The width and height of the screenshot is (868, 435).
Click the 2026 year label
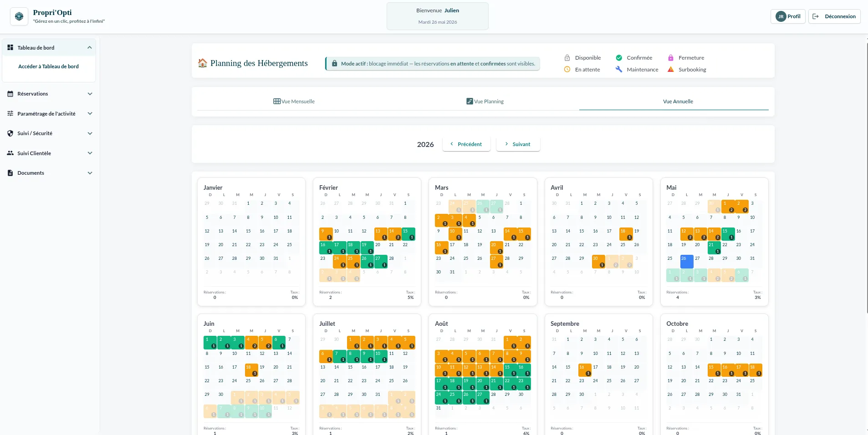(x=425, y=144)
